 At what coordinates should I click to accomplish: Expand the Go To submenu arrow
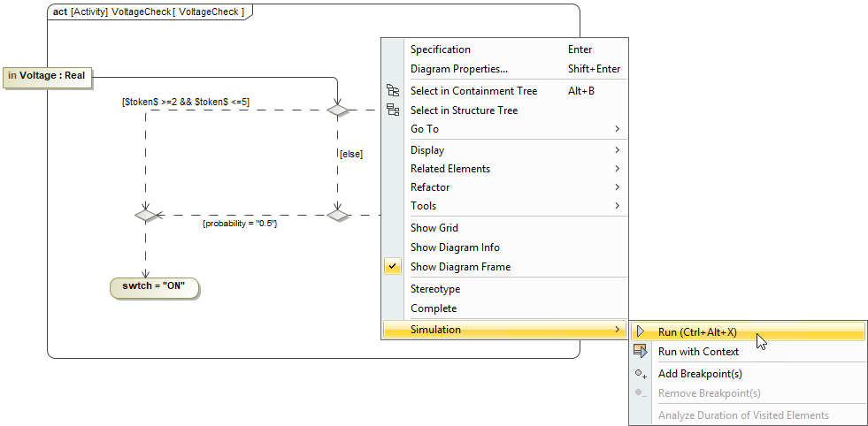[x=617, y=129]
